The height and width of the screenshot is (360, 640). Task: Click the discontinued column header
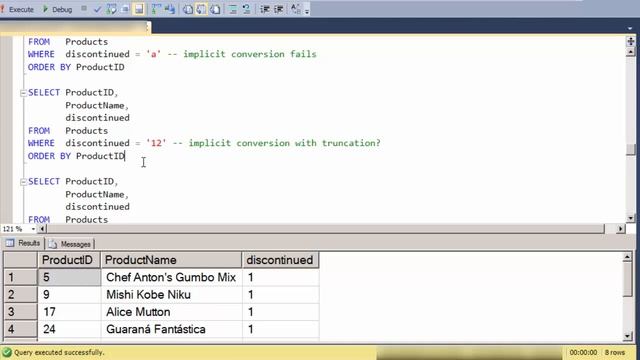pyautogui.click(x=280, y=260)
